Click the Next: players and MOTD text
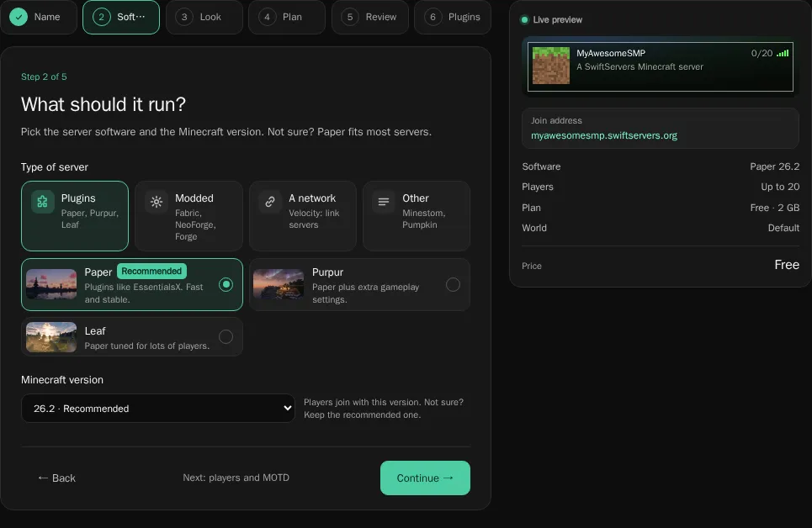Viewport: 812px width, 528px height. [236, 478]
